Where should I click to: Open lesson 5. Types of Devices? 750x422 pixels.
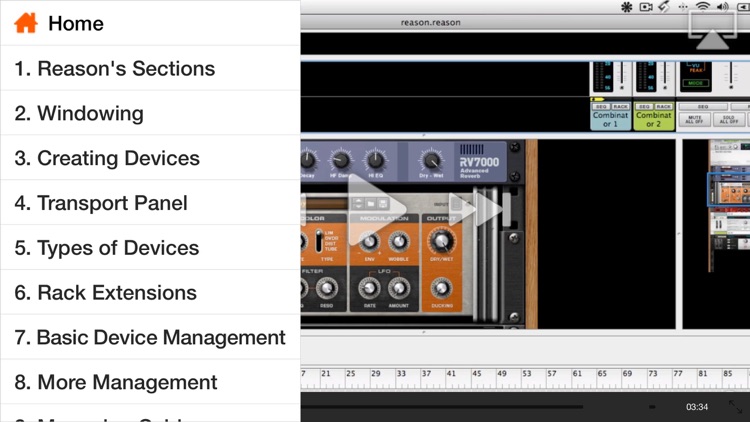(x=150, y=248)
